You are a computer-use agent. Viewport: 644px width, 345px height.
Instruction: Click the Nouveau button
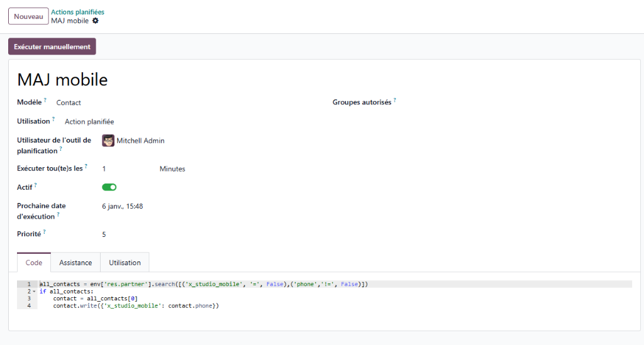tap(28, 16)
